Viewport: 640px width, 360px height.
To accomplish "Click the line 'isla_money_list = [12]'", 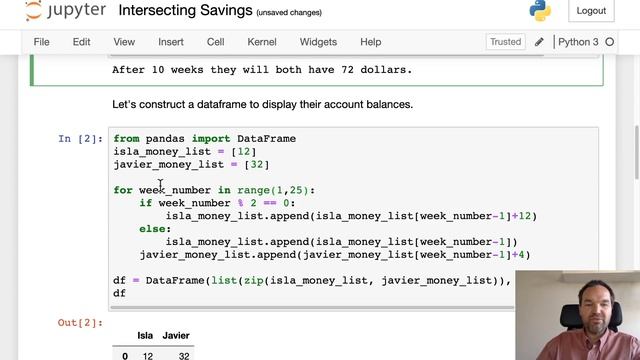I will (185, 152).
